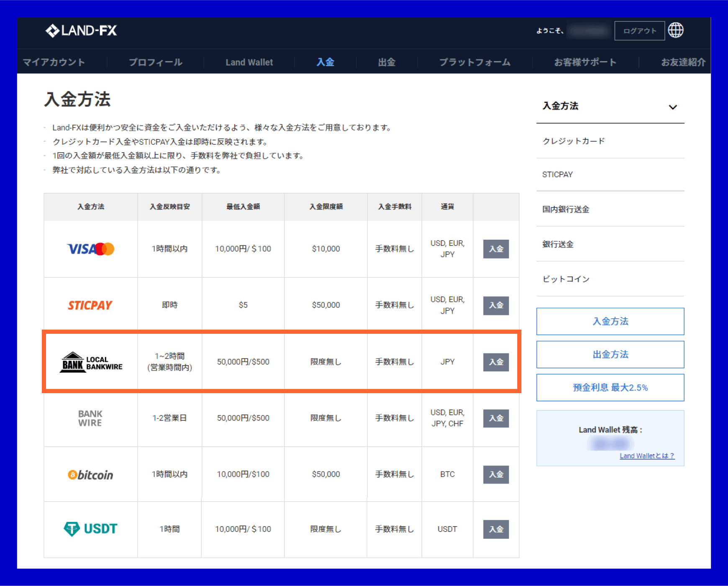The image size is (728, 586).
Task: Click the USDT currency cell
Action: pos(447,530)
